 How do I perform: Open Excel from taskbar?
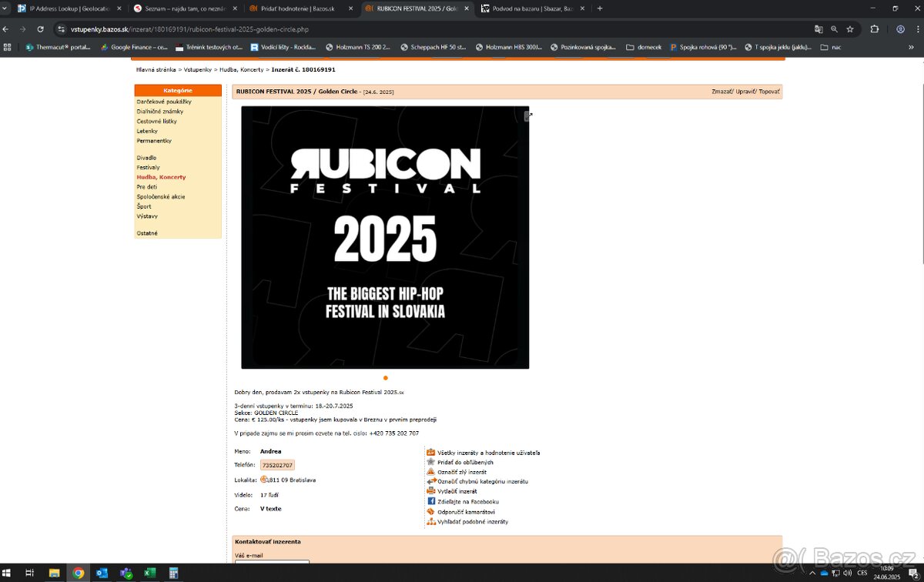tap(150, 573)
